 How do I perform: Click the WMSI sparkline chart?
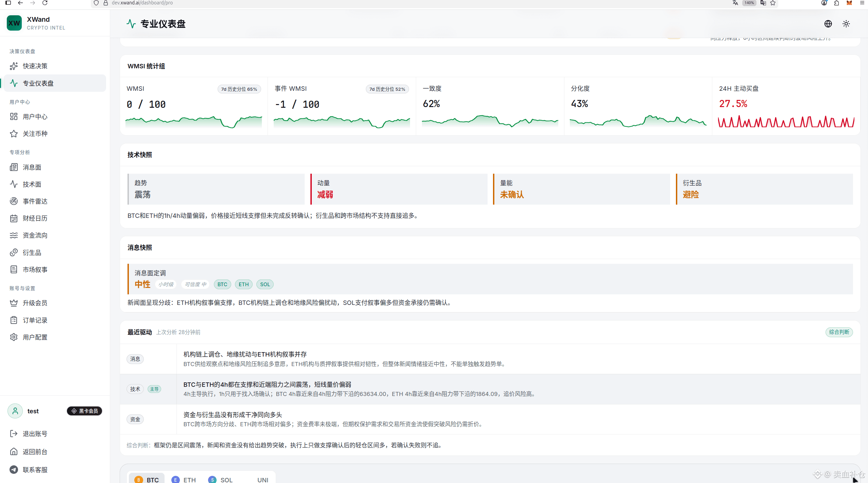point(194,122)
